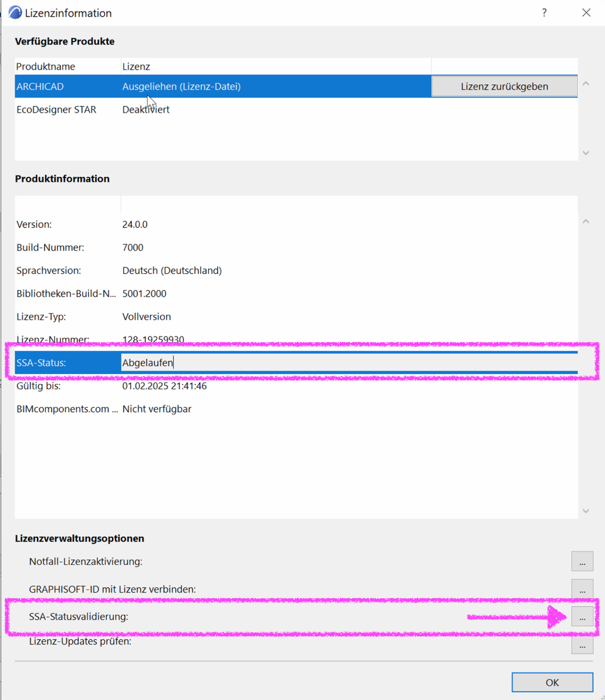Click the SSA-Status value field Abgelaufen

click(x=349, y=363)
